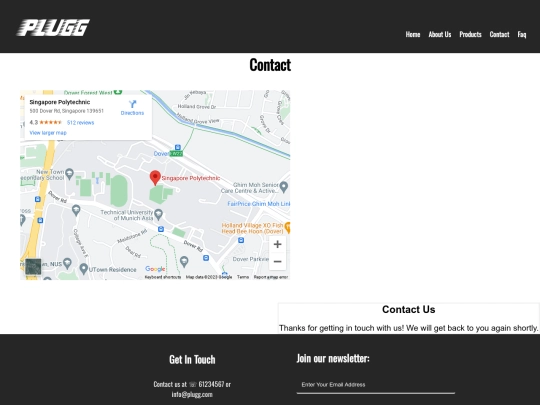
Task: Click the Contact Us heading
Action: click(408, 309)
